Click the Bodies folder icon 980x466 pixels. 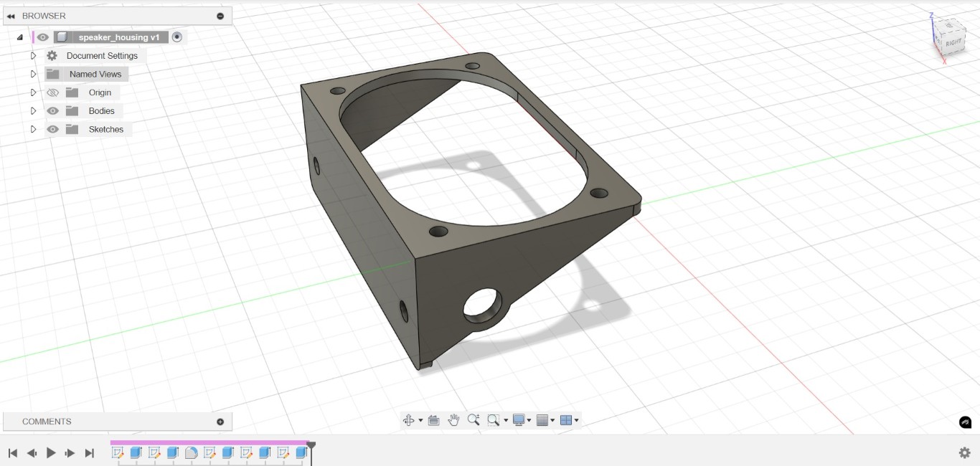pyautogui.click(x=72, y=111)
